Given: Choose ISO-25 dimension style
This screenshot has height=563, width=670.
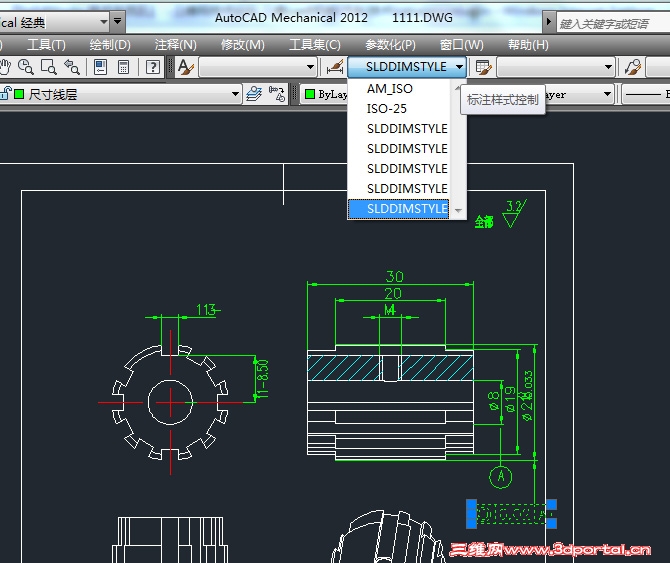Looking at the screenshot, I should pyautogui.click(x=399, y=108).
